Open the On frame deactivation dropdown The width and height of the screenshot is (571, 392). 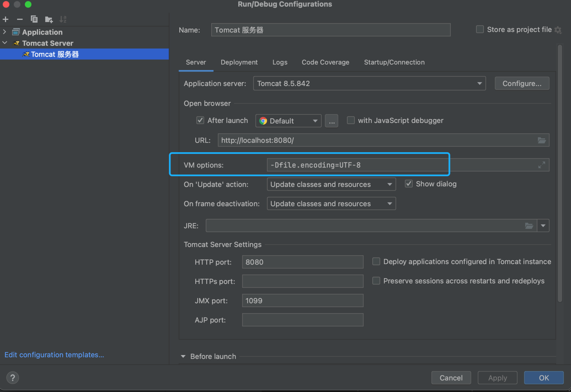pos(331,204)
